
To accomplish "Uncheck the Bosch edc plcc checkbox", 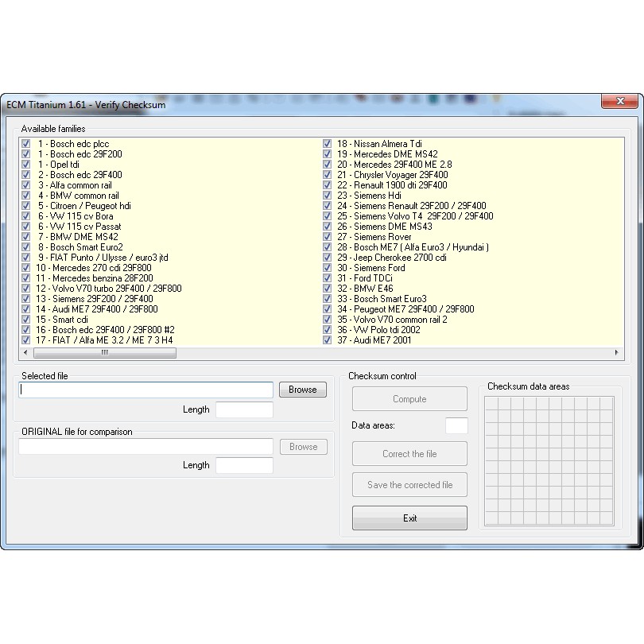I will [26, 144].
